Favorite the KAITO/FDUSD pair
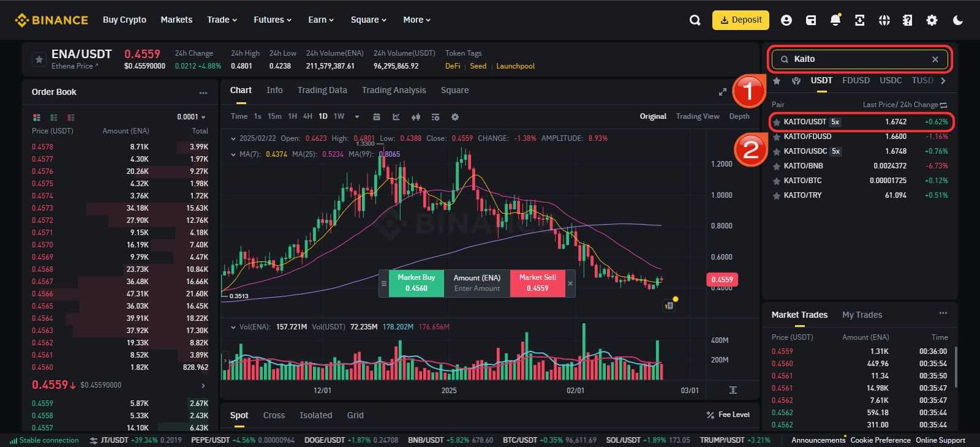 click(x=776, y=137)
